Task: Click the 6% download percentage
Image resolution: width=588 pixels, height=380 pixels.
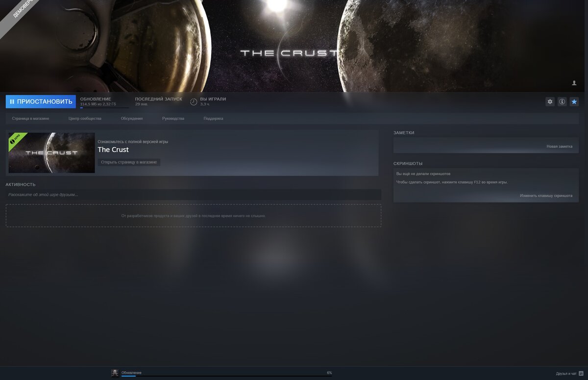Action: pos(329,373)
